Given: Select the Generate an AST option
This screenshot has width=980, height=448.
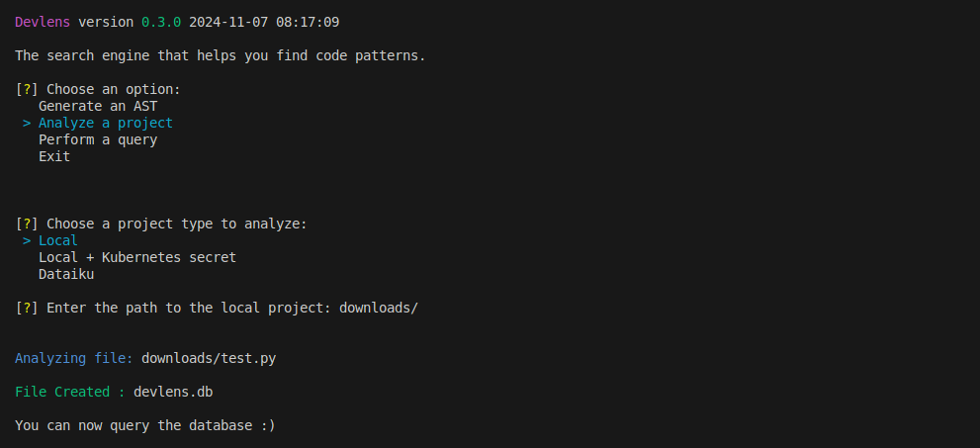Looking at the screenshot, I should (98, 106).
